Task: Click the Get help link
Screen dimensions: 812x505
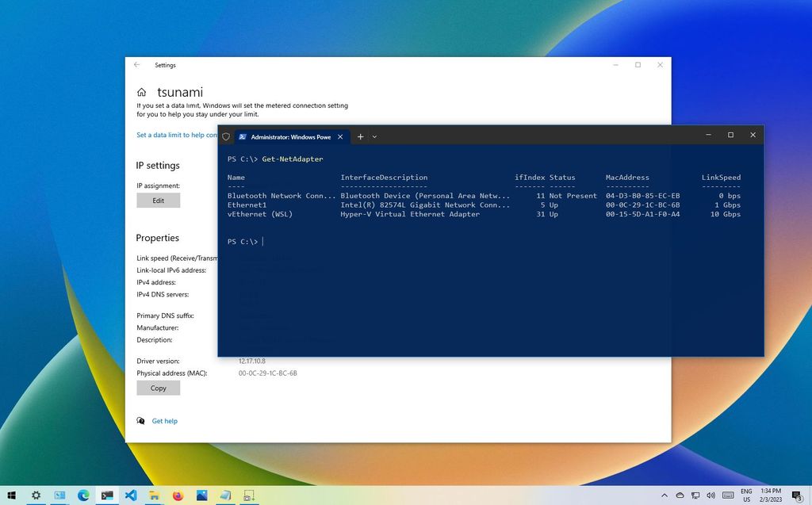Action: (x=164, y=421)
